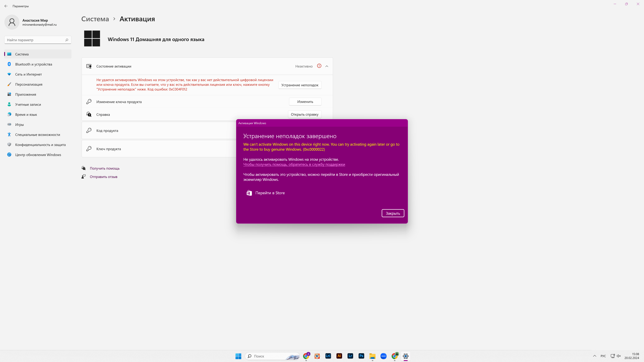Screen dimensions: 644x362
Task: Click the Состояние активации label
Action: click(x=114, y=66)
